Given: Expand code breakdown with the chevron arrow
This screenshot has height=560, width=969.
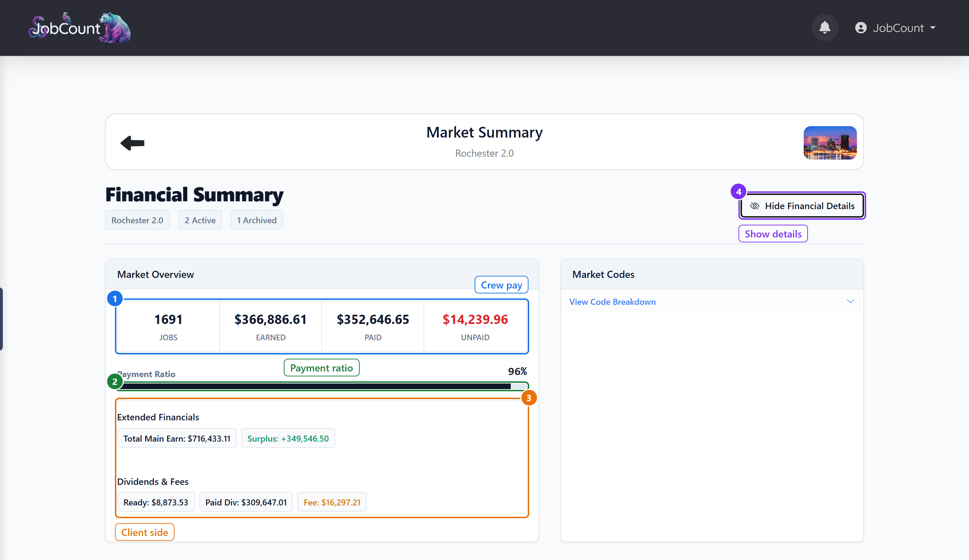Looking at the screenshot, I should pos(850,301).
